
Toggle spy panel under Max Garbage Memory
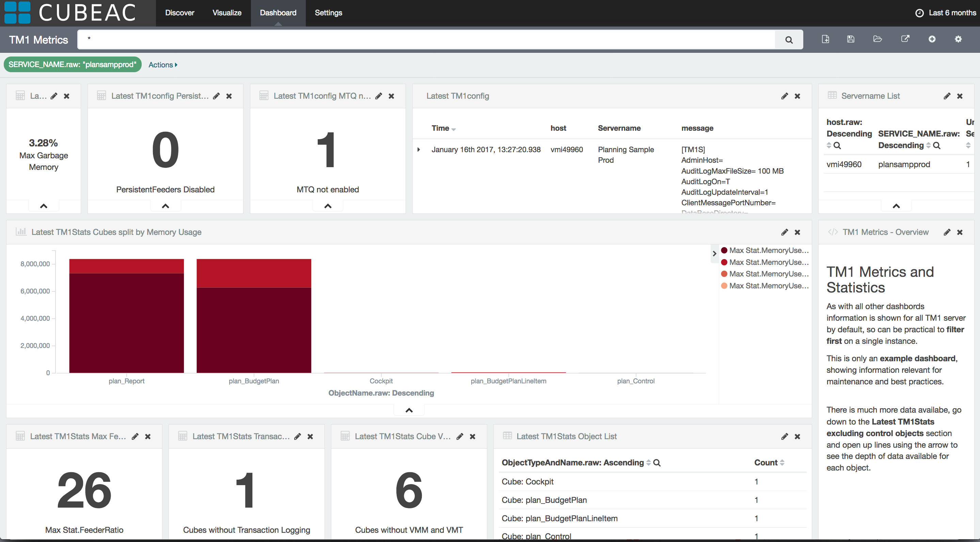click(x=44, y=206)
